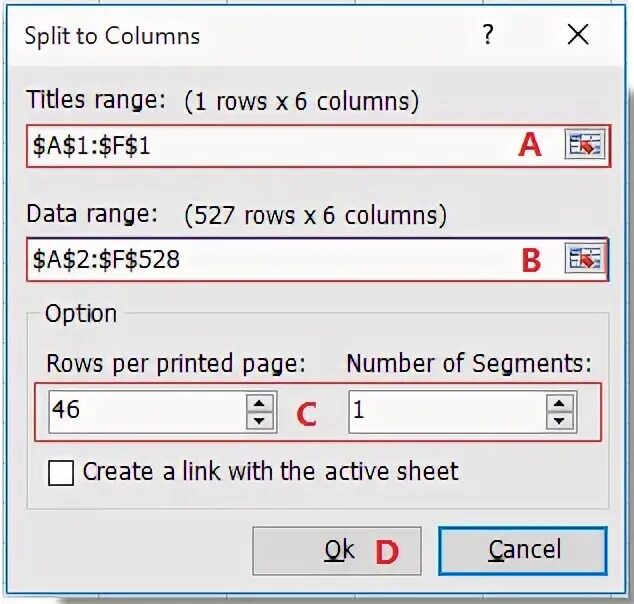Increase Rows per printed page value

(260, 402)
